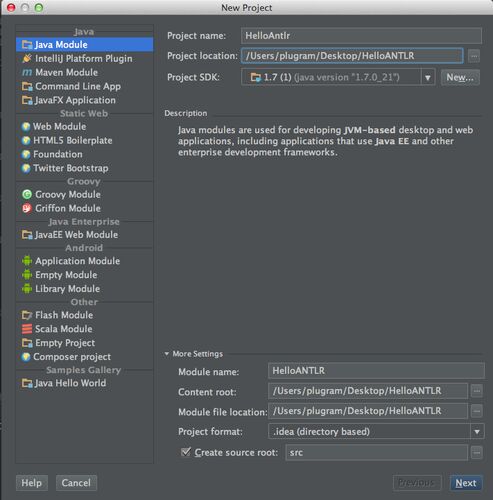This screenshot has height=500, width=493.
Task: Open the Project SDK dropdown arrow
Action: 428,77
